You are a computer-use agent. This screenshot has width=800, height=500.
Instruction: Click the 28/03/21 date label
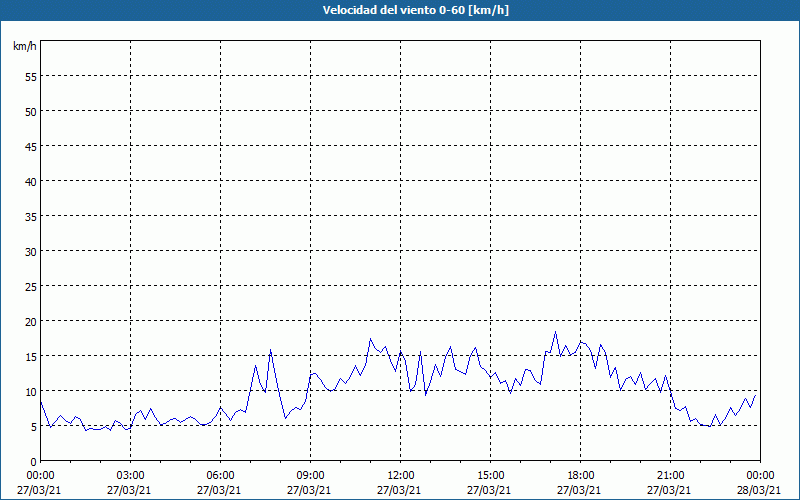coord(759,490)
